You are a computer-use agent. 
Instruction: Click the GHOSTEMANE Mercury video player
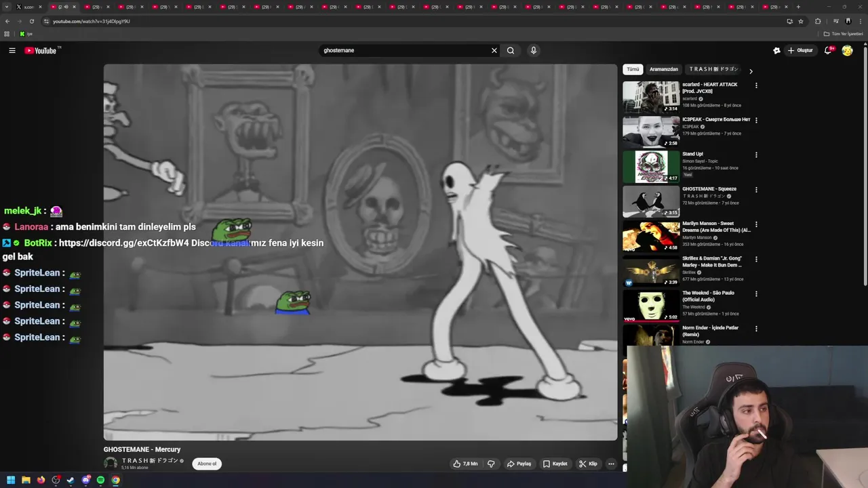(x=360, y=252)
